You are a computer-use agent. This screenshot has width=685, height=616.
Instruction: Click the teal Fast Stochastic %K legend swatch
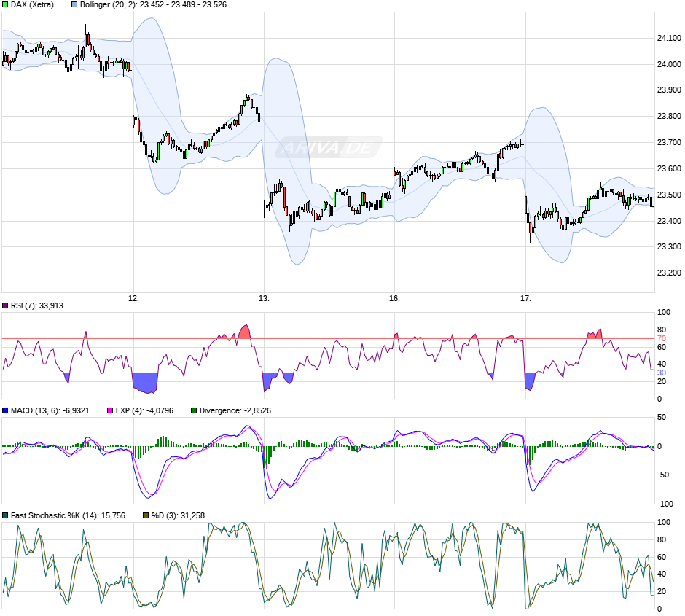pos(5,515)
